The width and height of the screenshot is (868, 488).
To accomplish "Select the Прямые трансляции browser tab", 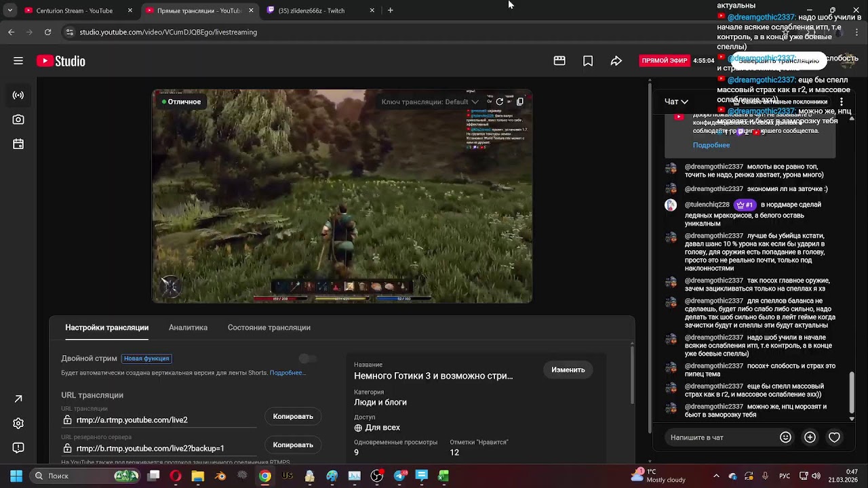I will point(199,11).
